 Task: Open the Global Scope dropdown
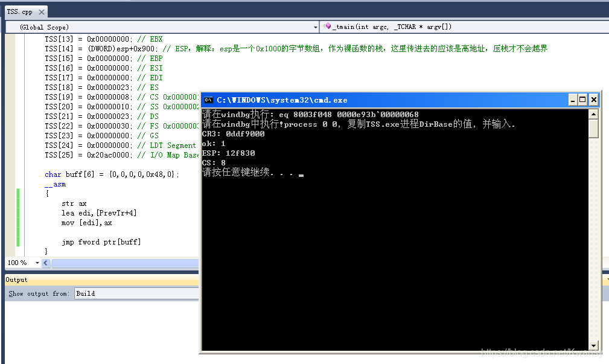162,27
